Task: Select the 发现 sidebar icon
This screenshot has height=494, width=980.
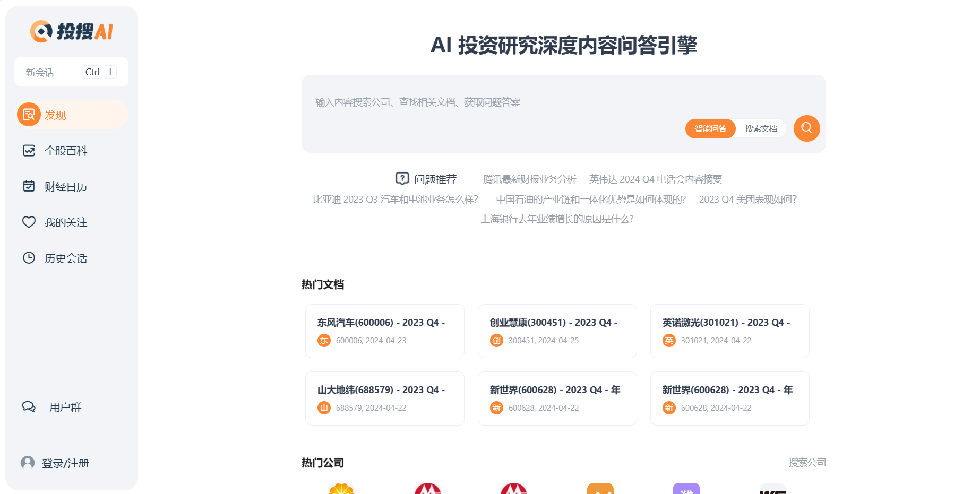Action: pos(29,114)
